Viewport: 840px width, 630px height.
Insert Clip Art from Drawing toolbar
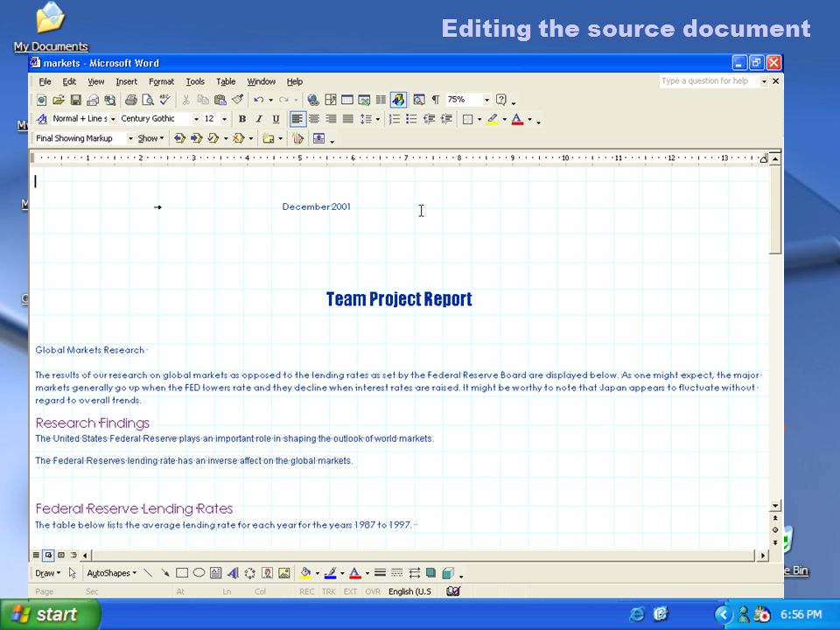point(268,573)
